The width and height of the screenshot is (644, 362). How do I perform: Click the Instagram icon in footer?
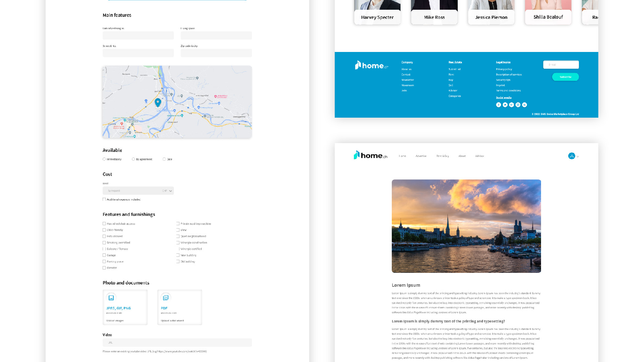point(518,105)
